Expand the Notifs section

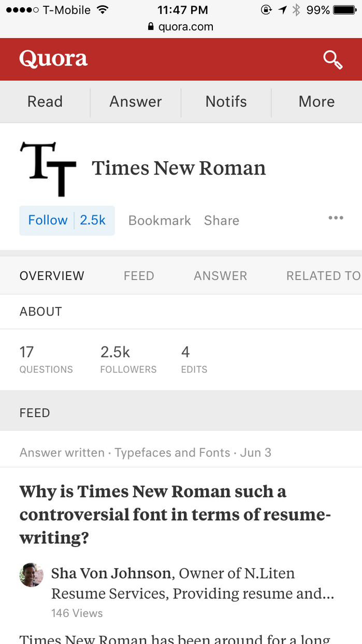[x=226, y=102]
